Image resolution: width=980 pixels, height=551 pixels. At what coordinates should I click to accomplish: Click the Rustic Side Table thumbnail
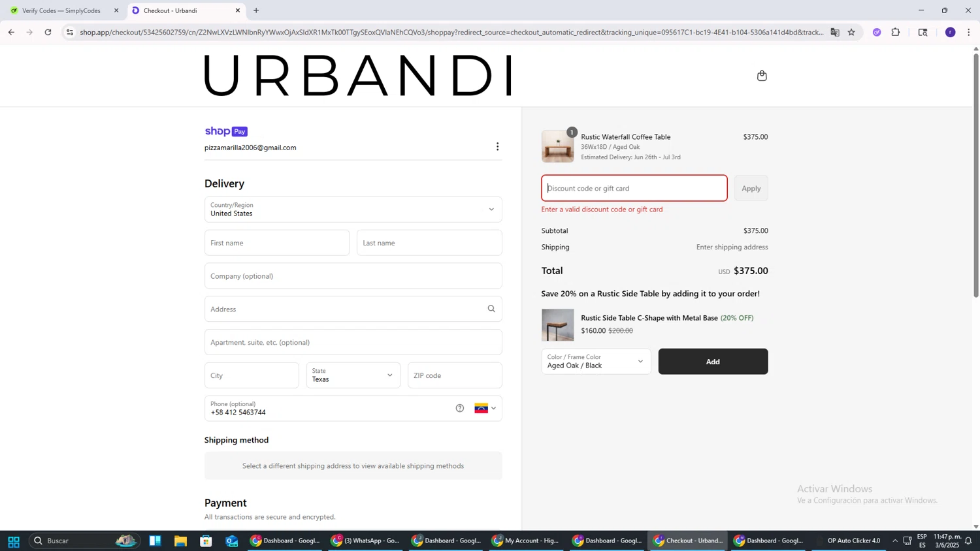click(558, 325)
